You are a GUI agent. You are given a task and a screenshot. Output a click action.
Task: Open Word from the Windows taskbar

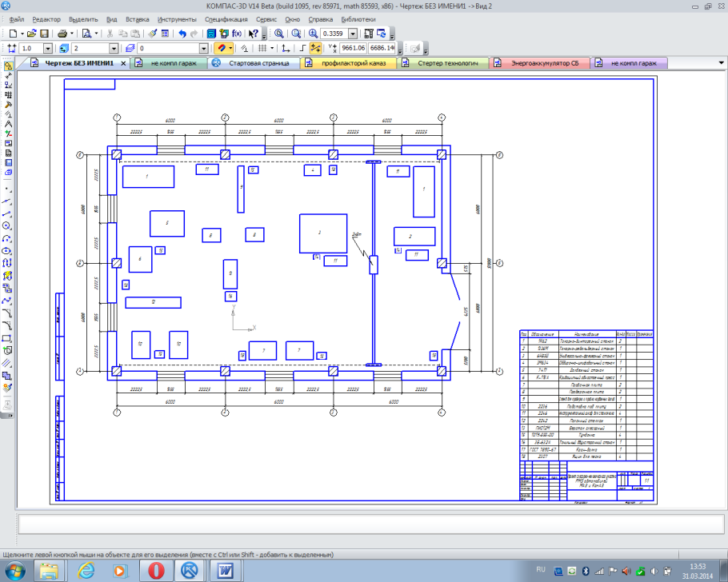coord(225,570)
